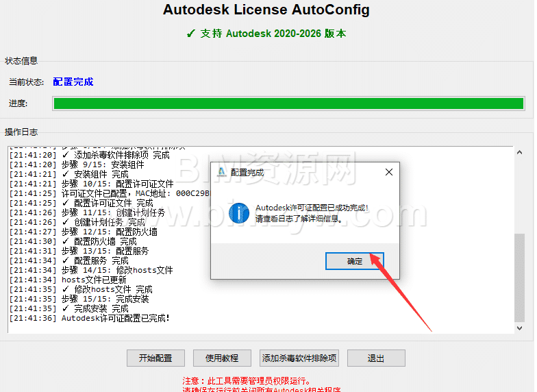Click the log scrollbar up arrow
Screen dimensions: 537x392
click(520, 151)
